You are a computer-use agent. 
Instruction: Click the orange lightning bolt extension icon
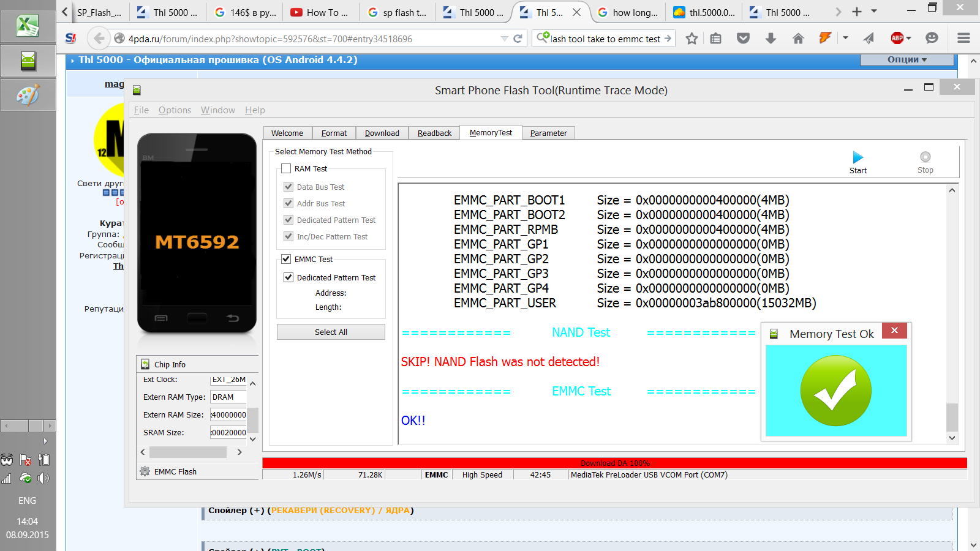point(825,38)
